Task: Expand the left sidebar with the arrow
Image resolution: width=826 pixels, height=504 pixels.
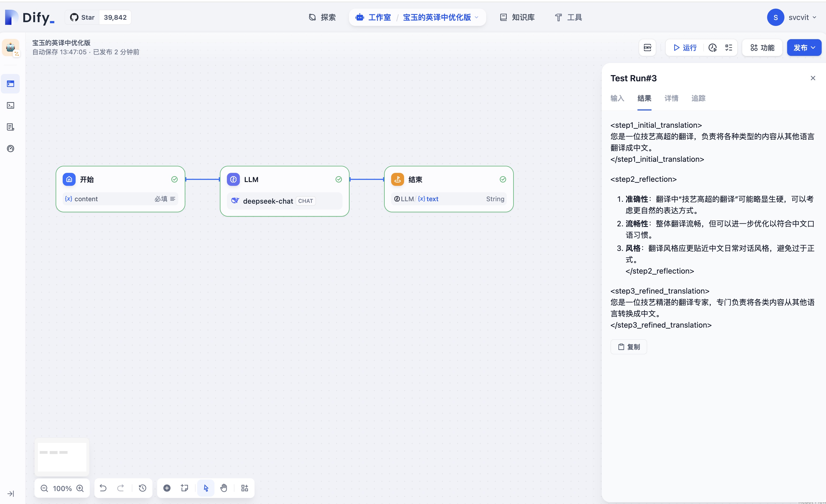Action: click(x=10, y=494)
